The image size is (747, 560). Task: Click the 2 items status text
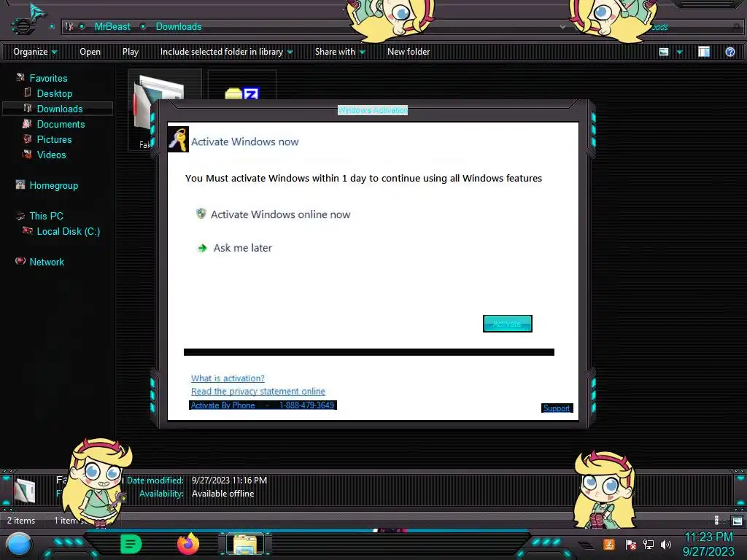21,521
